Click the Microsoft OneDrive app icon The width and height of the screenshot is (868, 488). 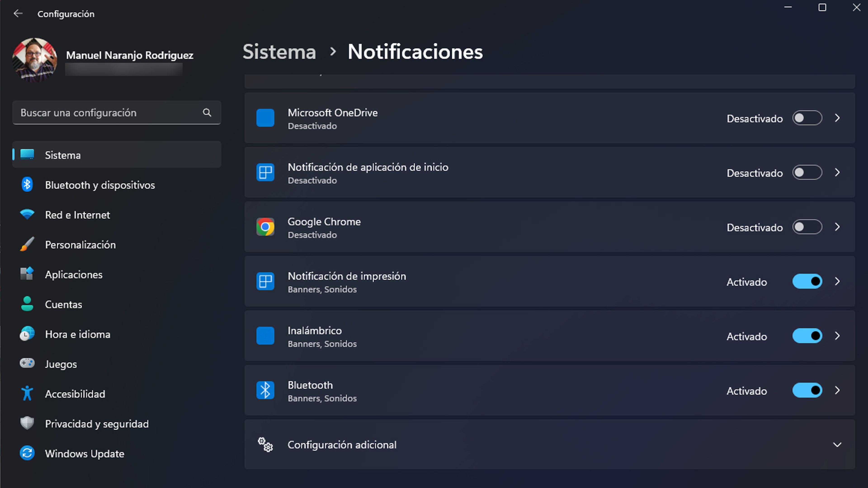[265, 118]
